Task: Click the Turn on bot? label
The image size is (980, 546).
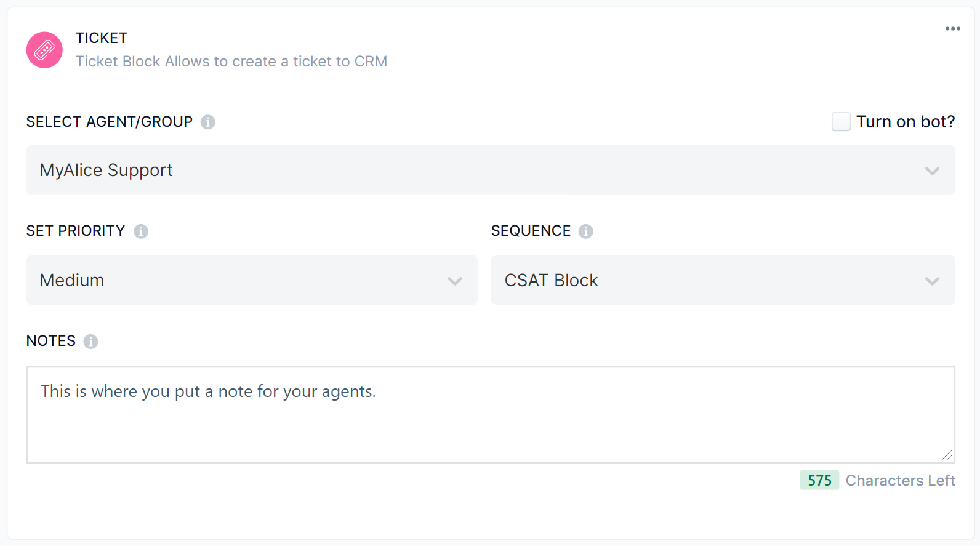Action: pos(905,122)
